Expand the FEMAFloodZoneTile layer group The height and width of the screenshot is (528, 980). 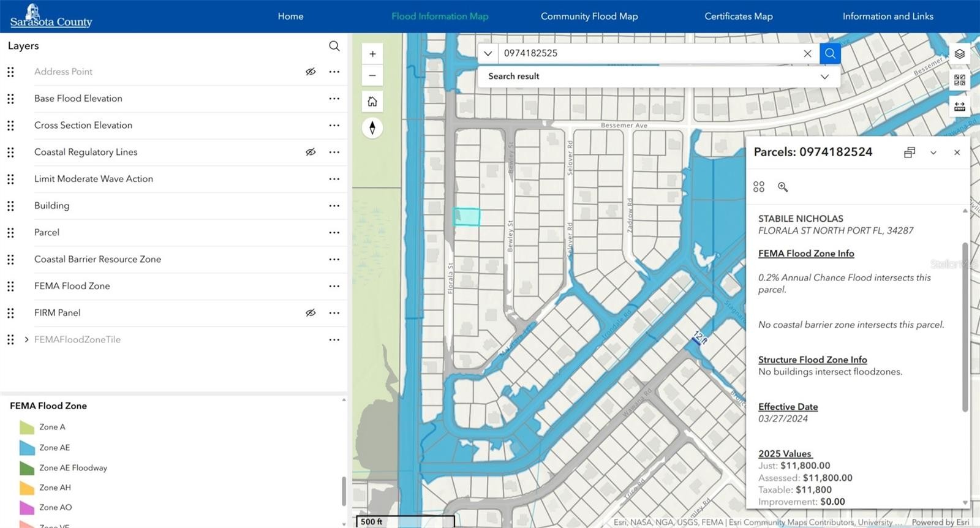(x=26, y=339)
